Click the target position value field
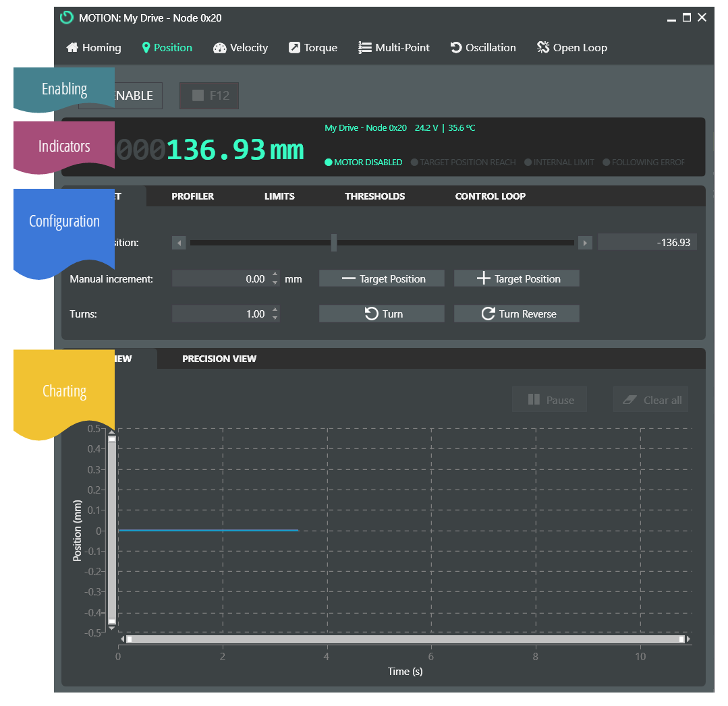 (647, 243)
